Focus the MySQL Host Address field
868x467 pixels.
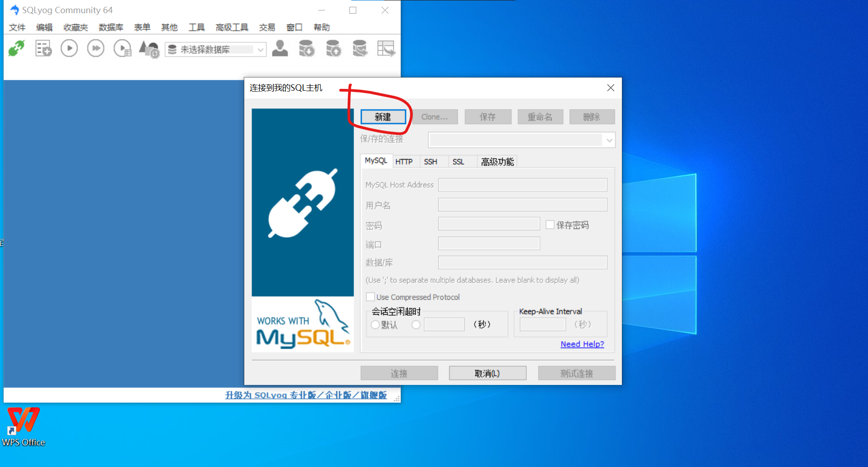(x=523, y=185)
